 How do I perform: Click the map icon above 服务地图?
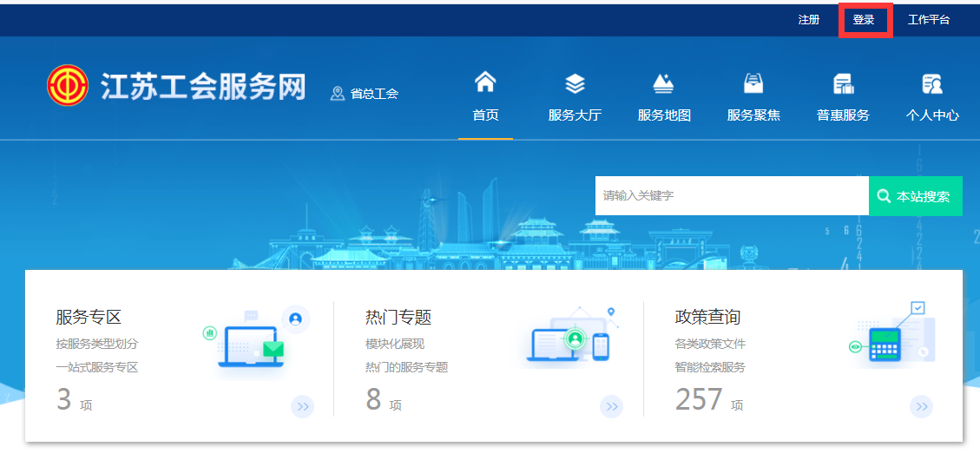click(663, 83)
